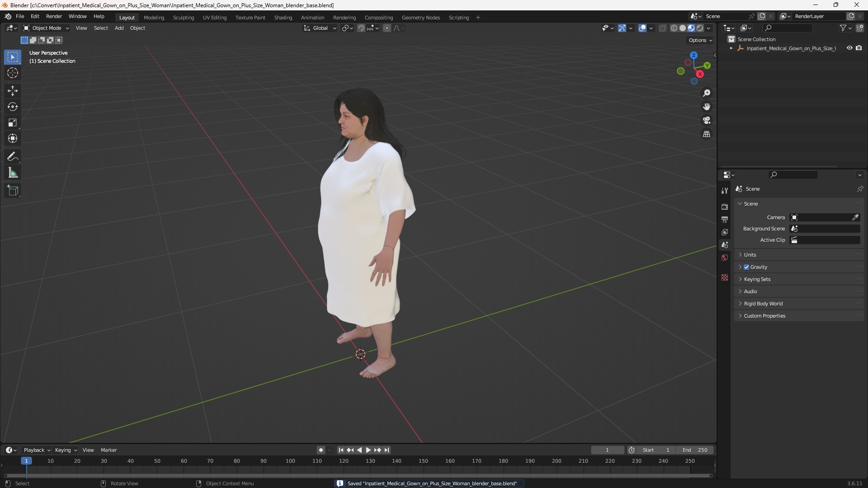Open the View Layer properties tab
868x488 pixels.
(x=725, y=232)
